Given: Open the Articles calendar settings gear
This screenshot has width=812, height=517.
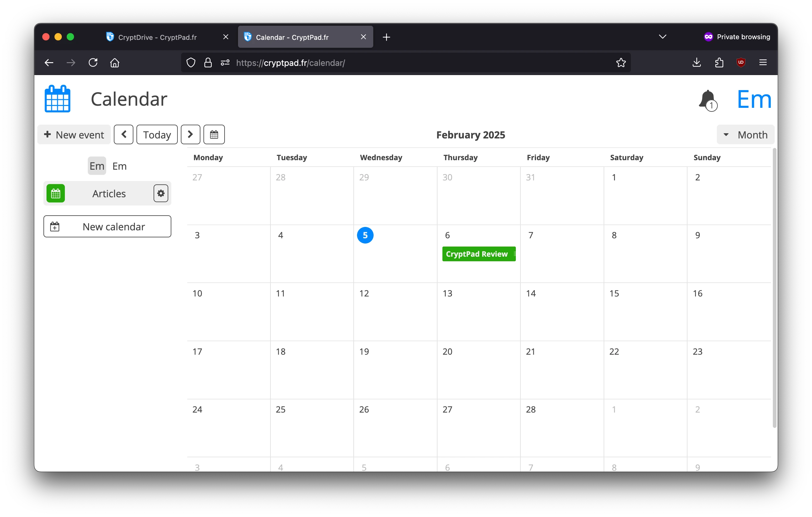Looking at the screenshot, I should (161, 193).
